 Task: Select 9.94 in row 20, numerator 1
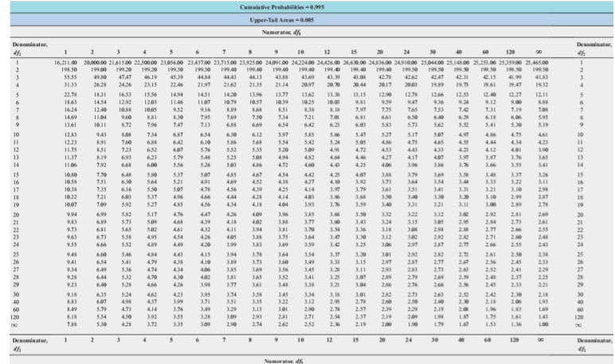click(72, 214)
